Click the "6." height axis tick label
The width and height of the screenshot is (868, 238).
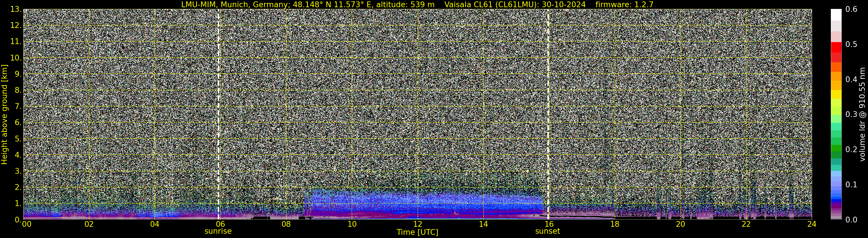pos(18,123)
